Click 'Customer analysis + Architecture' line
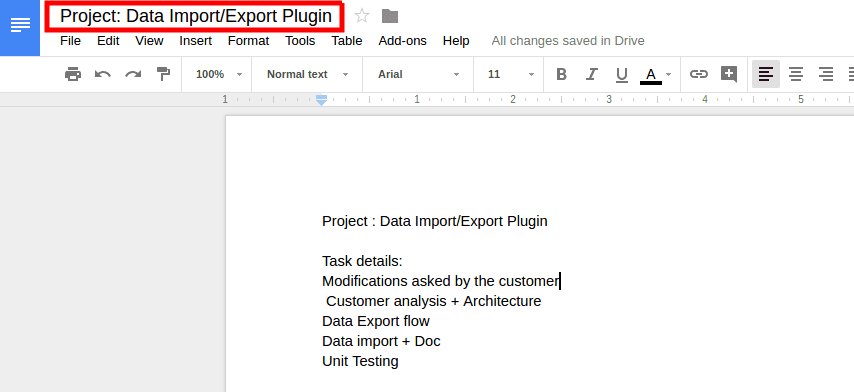This screenshot has height=392, width=854. pyautogui.click(x=434, y=301)
